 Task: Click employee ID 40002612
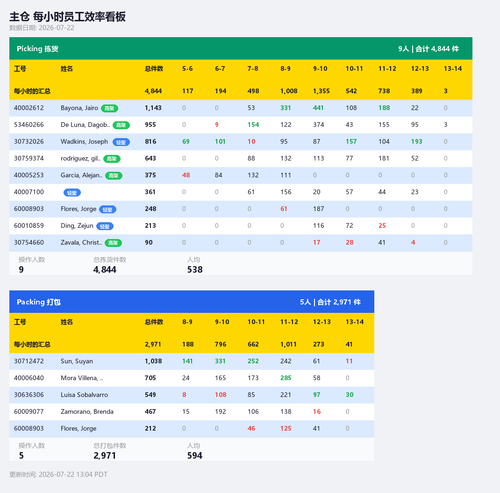29,108
